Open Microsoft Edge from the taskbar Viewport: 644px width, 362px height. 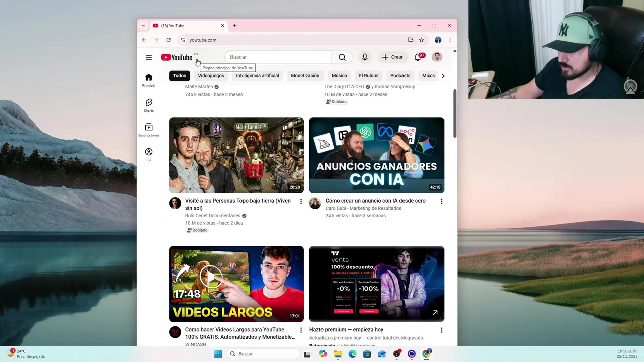tap(353, 354)
